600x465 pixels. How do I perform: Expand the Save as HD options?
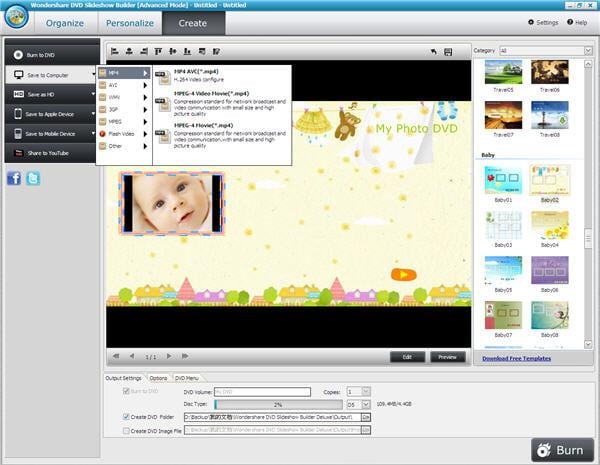tap(52, 95)
